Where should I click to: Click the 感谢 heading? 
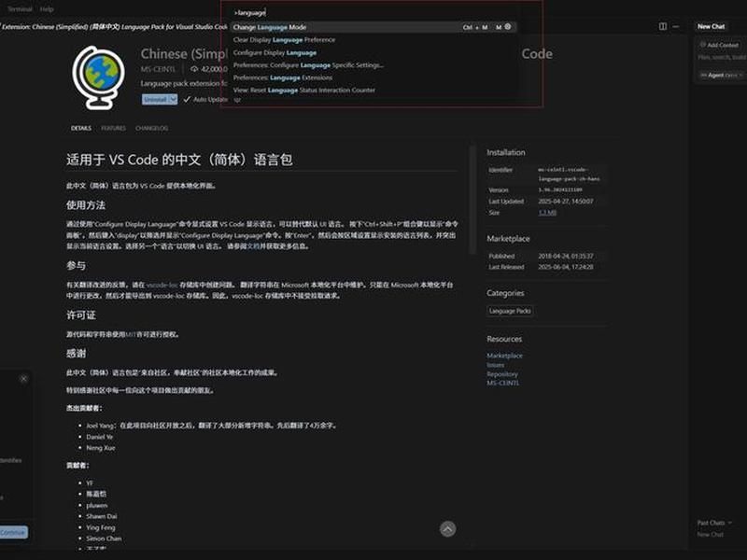[x=77, y=354]
